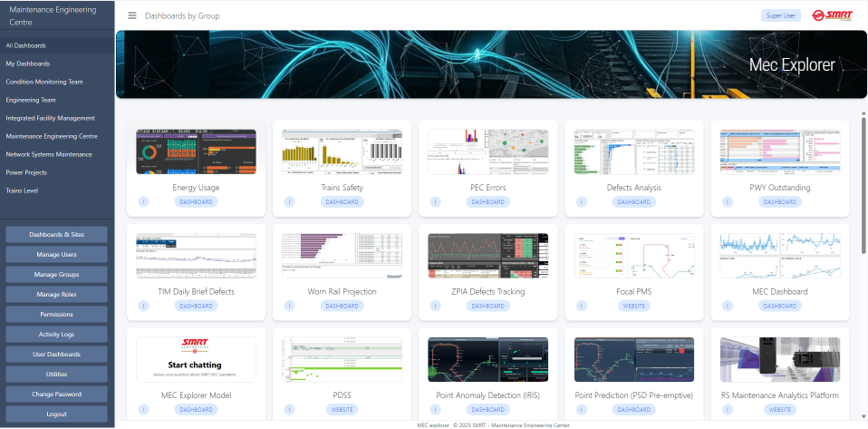
Task: Click DASHBOARD tag under MEC Dashboard
Action: 779,306
